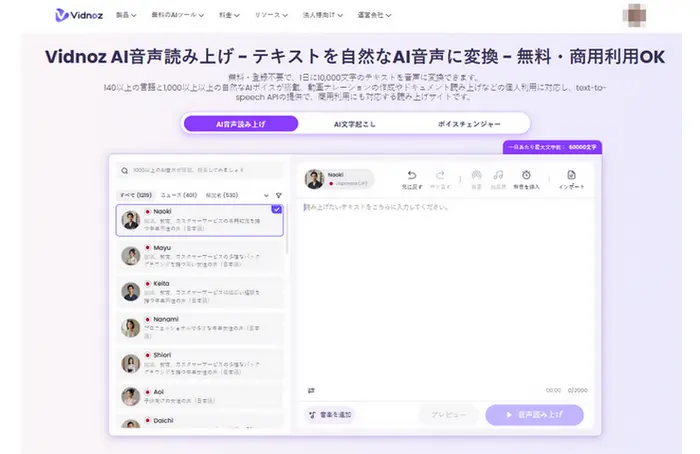Image resolution: width=700 pixels, height=454 pixels.
Task: Click the undo arrow icon
Action: [412, 175]
